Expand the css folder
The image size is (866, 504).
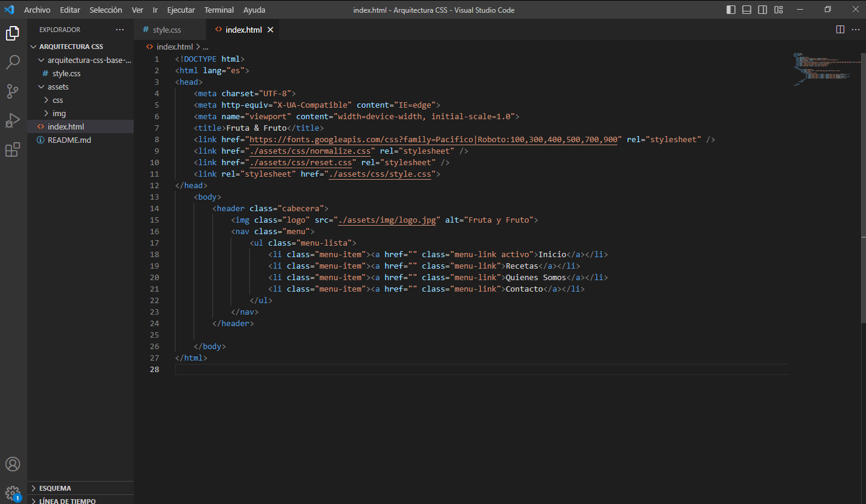[47, 100]
